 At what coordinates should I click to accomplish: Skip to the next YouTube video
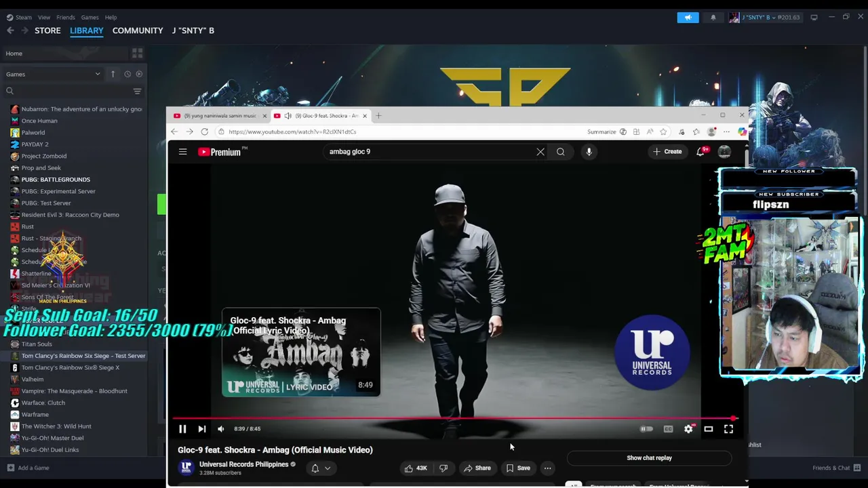point(201,428)
